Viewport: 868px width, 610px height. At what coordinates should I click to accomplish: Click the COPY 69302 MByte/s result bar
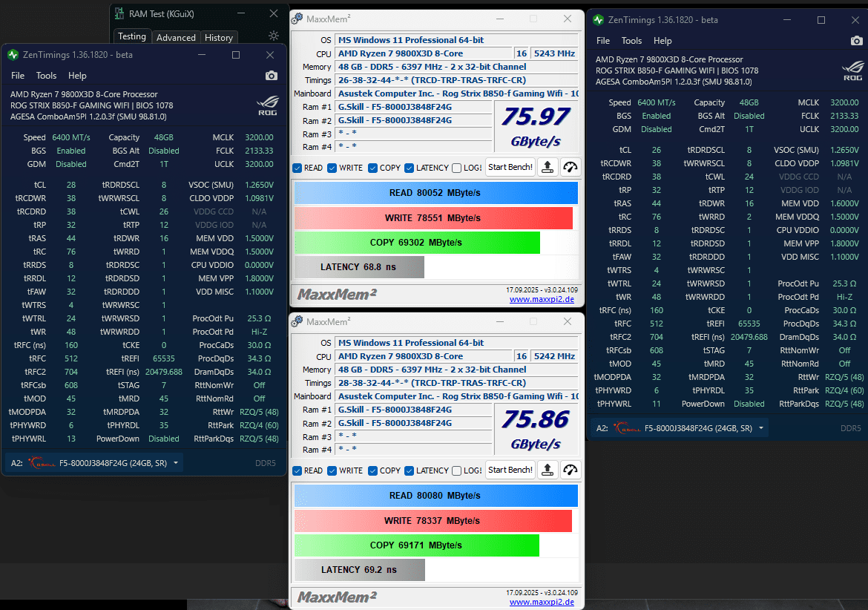coord(417,243)
